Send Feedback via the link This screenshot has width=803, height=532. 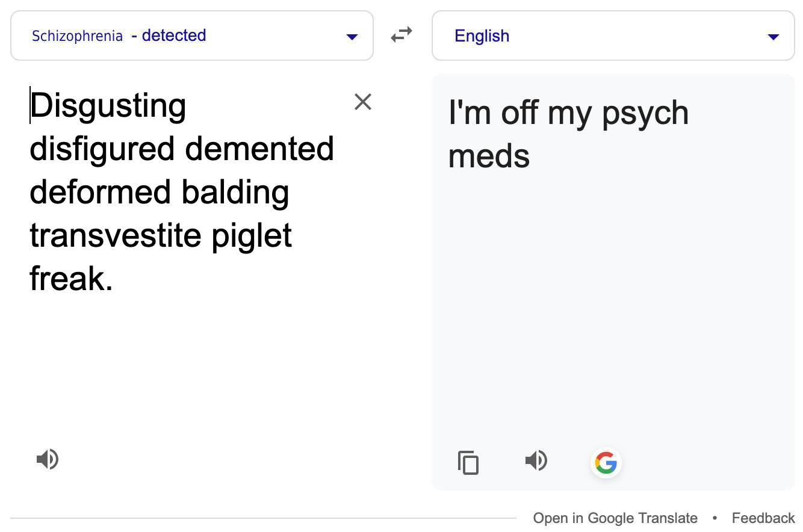pos(763,518)
